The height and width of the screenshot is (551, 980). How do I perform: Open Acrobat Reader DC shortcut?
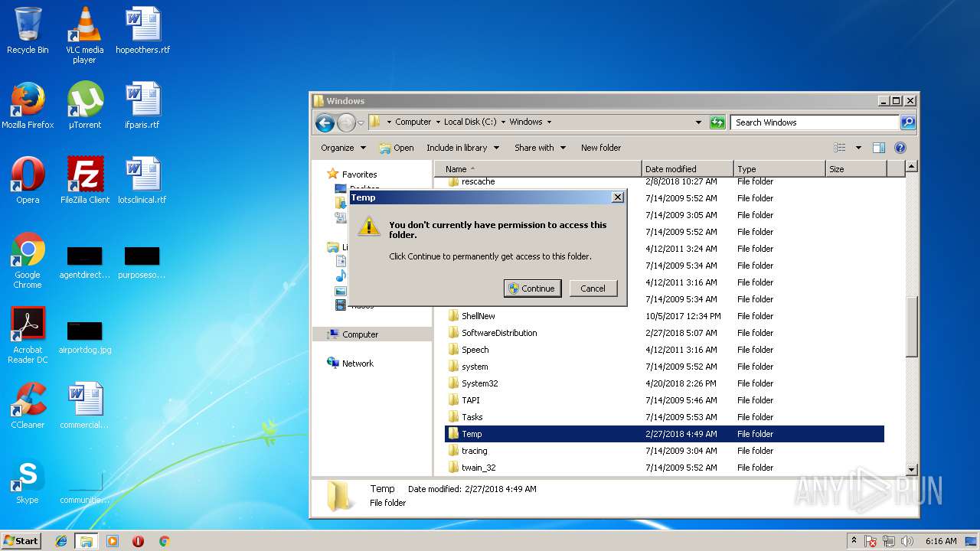point(28,335)
